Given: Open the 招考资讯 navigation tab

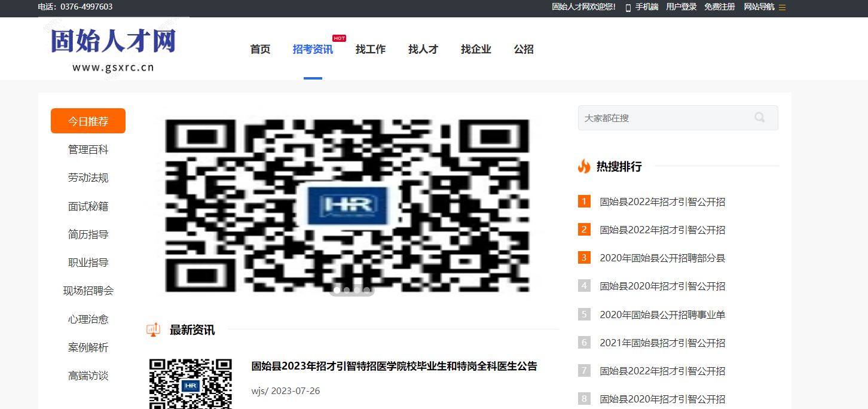Looking at the screenshot, I should [x=313, y=50].
